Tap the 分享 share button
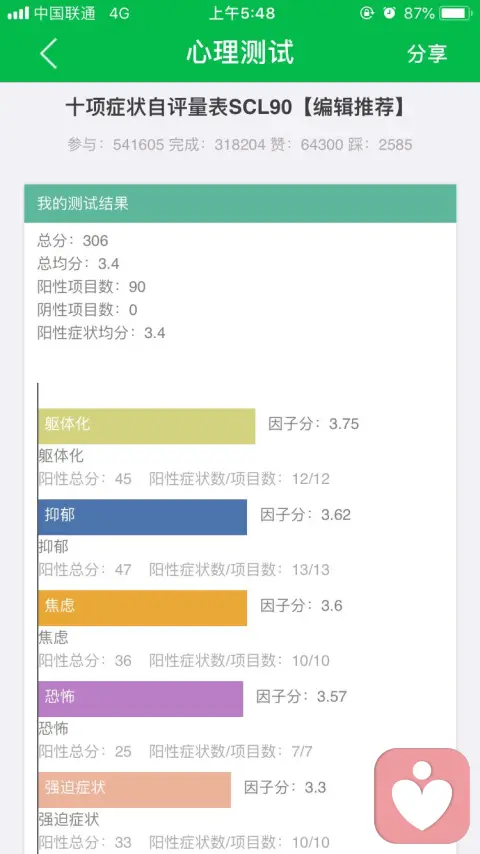480x854 pixels. coord(427,53)
